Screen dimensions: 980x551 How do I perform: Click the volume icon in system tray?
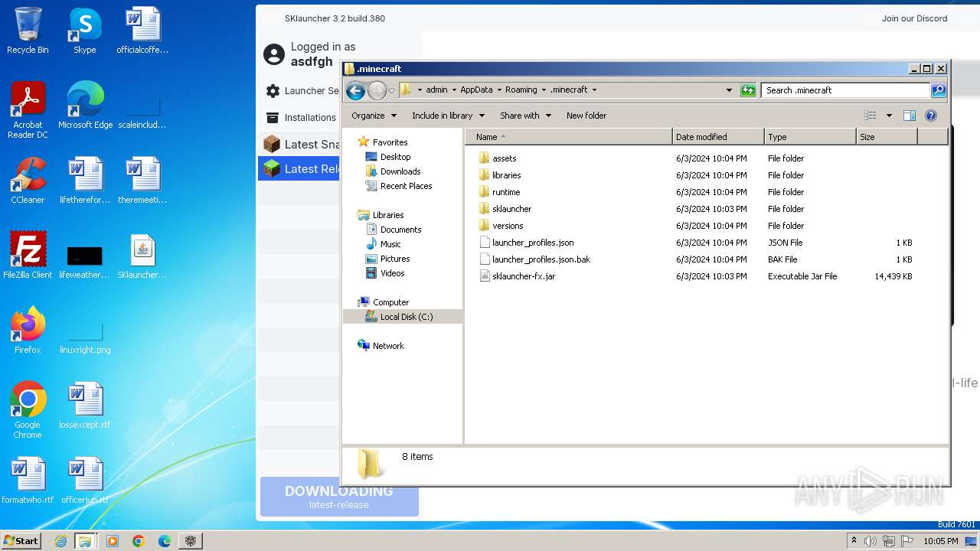pos(871,541)
